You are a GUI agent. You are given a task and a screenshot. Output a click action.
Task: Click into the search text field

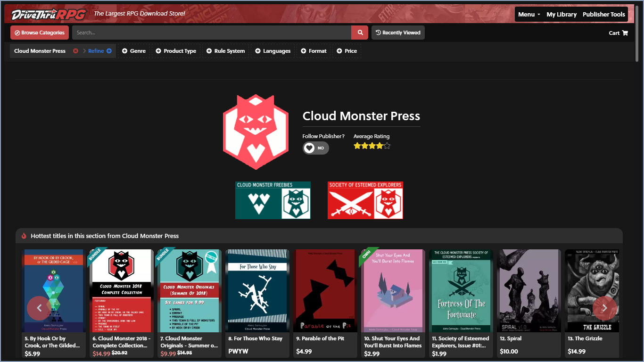point(211,33)
